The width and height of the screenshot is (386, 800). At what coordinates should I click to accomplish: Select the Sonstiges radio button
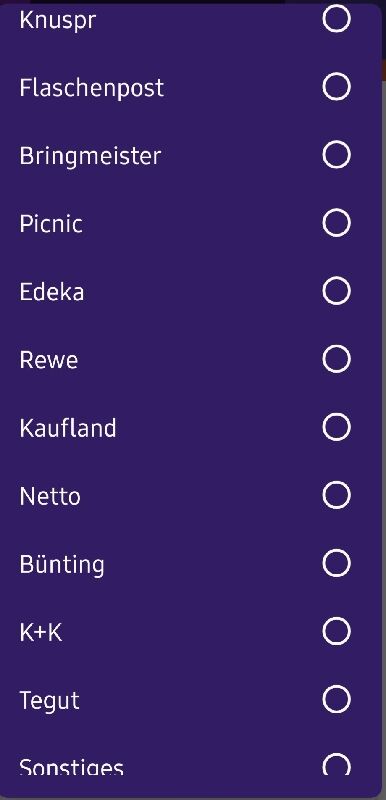337,764
